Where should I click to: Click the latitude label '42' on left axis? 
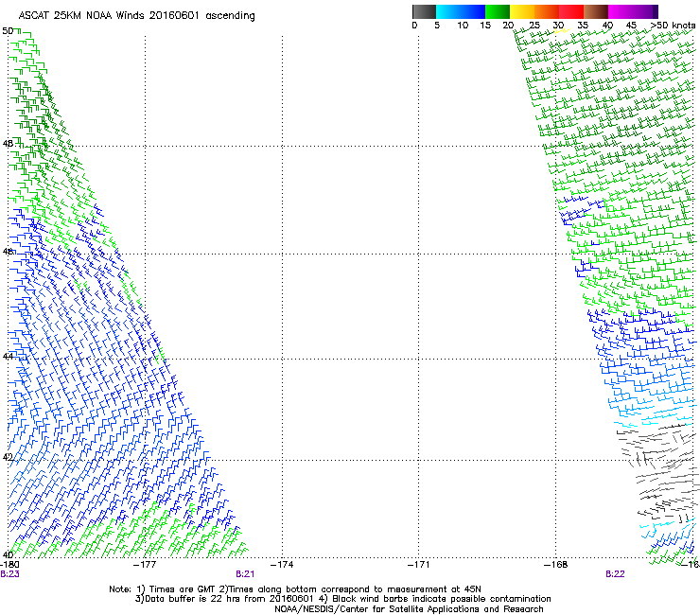8,457
